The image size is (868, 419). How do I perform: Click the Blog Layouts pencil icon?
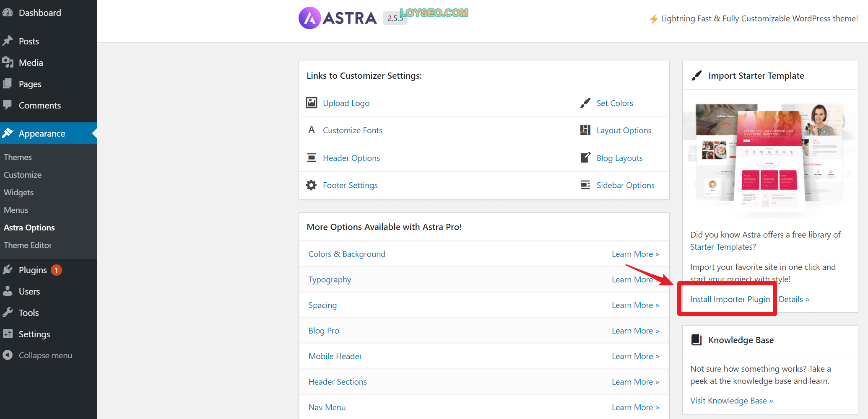585,158
